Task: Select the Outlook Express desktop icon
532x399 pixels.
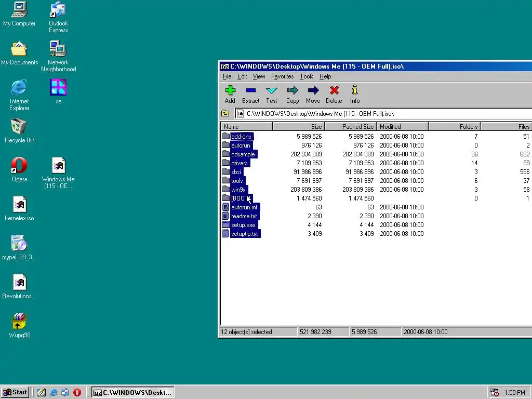Action: 58,17
